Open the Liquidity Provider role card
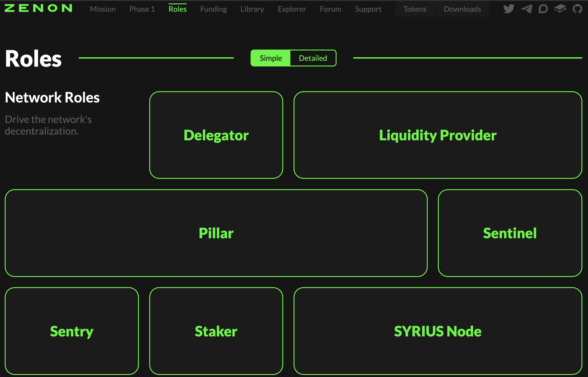This screenshot has width=588, height=377. (x=437, y=135)
